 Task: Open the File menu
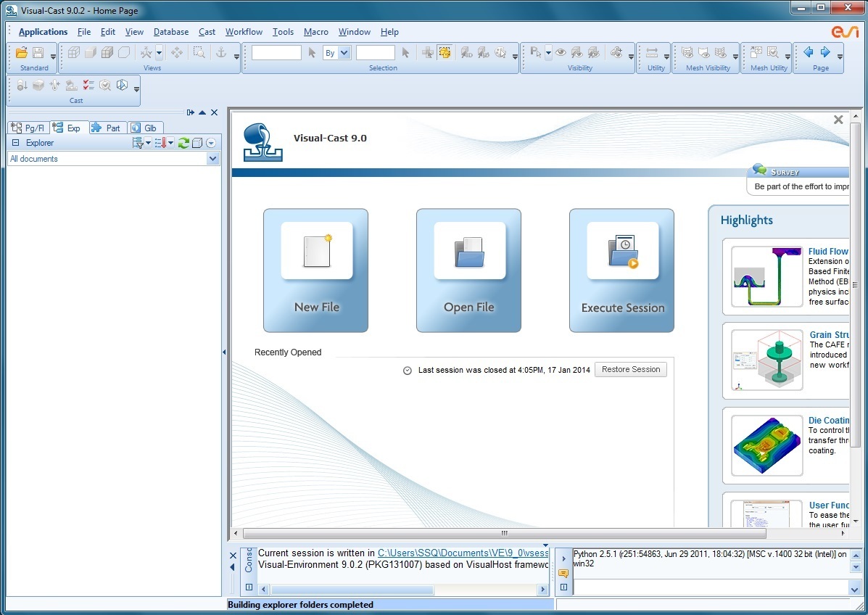pyautogui.click(x=84, y=32)
